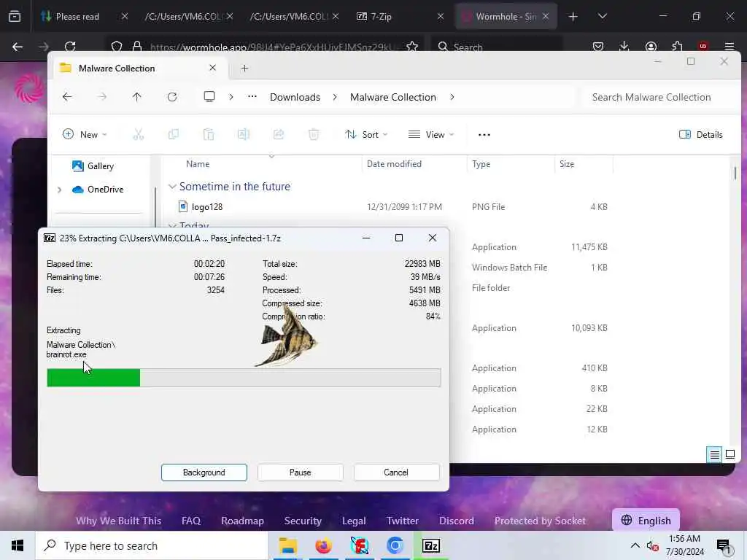This screenshot has width=747, height=560.
Task: Open the FAQ link on Wormhole page
Action: pos(191,521)
